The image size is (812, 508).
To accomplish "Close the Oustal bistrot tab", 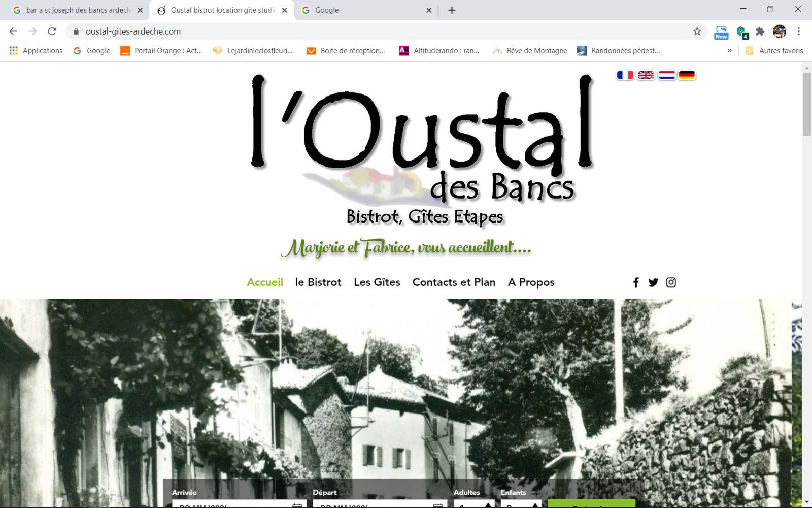I will pos(284,10).
